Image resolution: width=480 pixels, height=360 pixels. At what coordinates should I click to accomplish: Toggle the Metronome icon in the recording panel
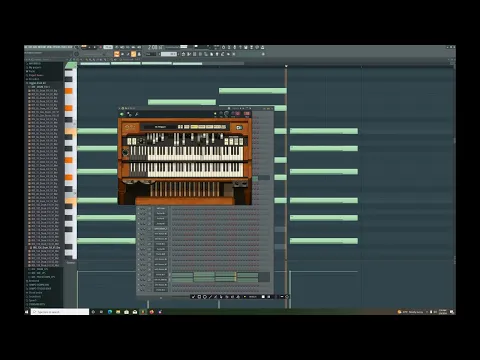pyautogui.click(x=117, y=47)
